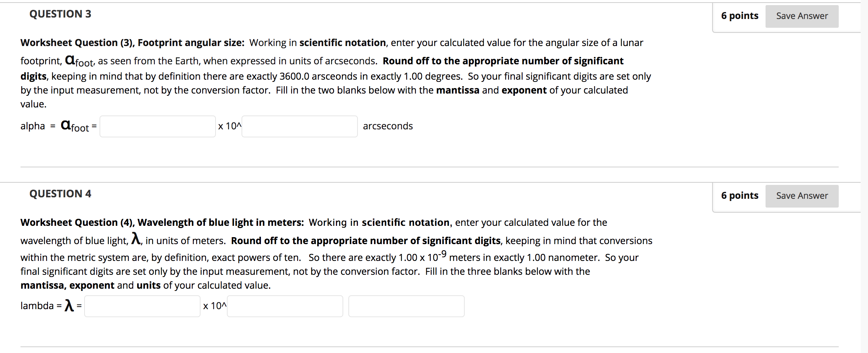Focus the alpha foot mantissa field

(158, 126)
